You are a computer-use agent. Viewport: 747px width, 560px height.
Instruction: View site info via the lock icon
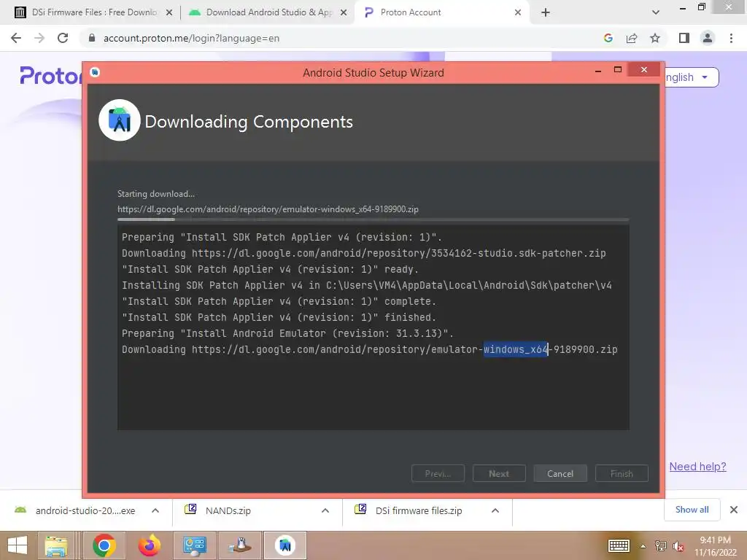[92, 38]
